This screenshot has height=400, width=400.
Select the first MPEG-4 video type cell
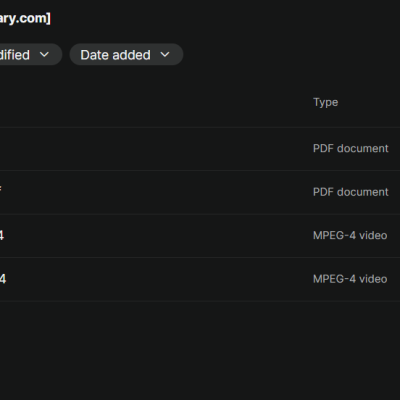click(x=350, y=235)
